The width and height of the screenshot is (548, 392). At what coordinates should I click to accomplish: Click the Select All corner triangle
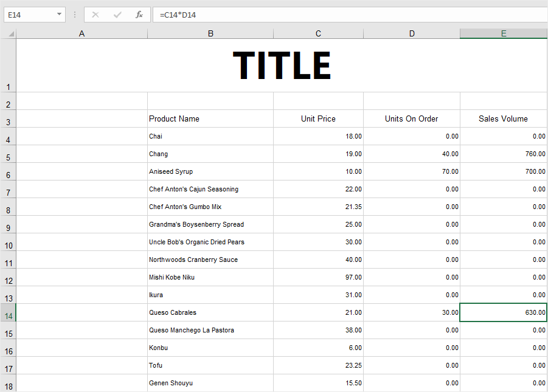click(11, 34)
